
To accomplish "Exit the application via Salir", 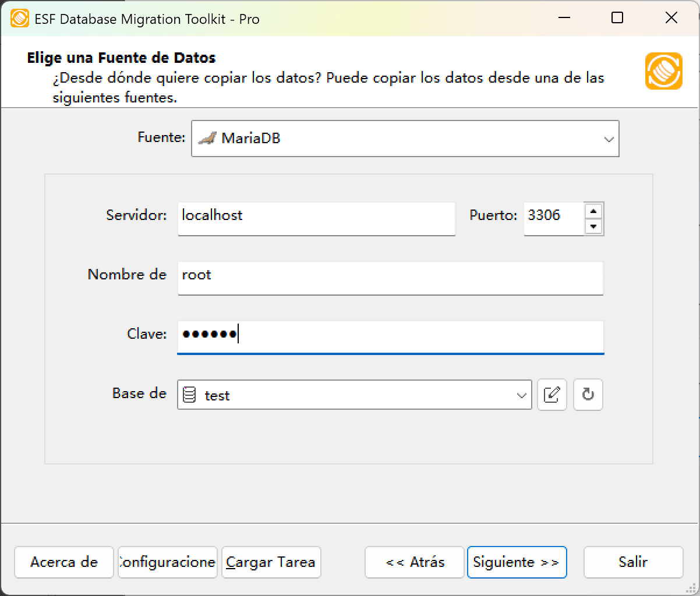I will coord(633,562).
